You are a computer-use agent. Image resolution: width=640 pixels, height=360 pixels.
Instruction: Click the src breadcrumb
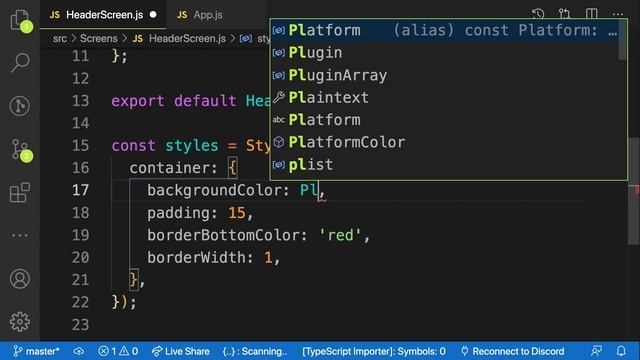[x=60, y=38]
